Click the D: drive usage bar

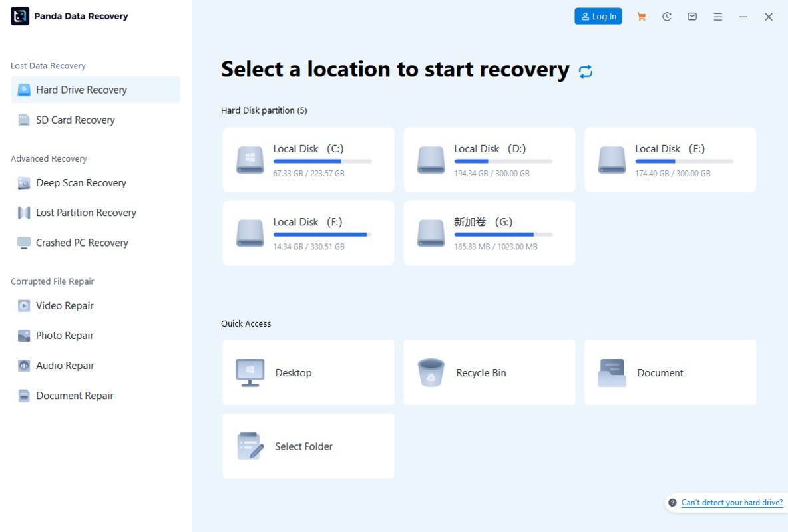click(503, 161)
